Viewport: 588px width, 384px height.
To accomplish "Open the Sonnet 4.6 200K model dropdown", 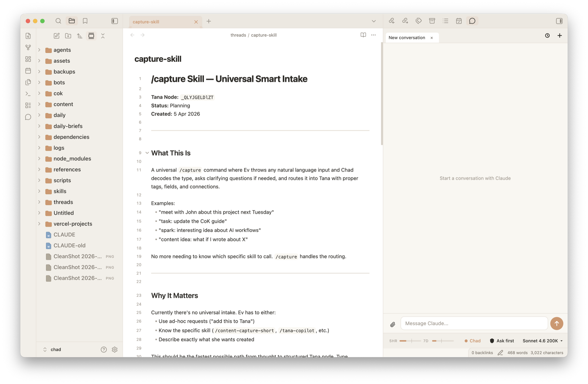I will coord(542,341).
